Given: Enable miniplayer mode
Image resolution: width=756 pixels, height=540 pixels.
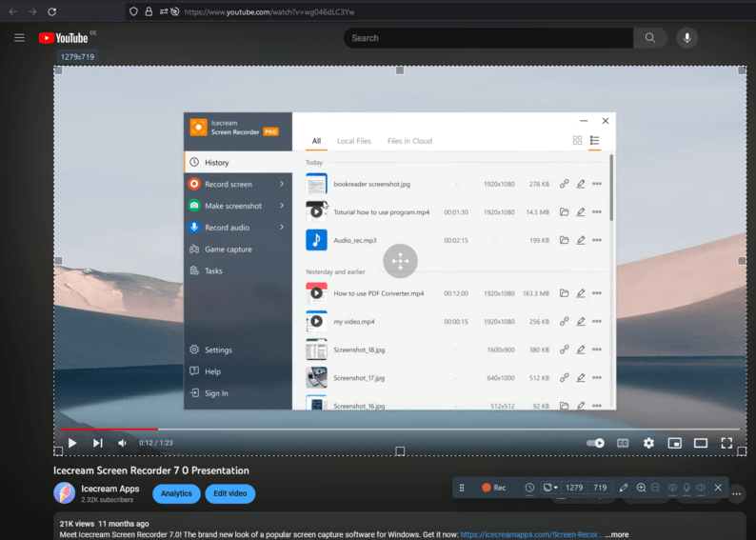Looking at the screenshot, I should 674,443.
